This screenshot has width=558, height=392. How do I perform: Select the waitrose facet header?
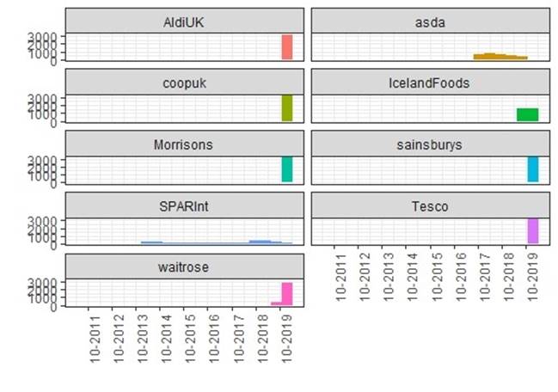pyautogui.click(x=184, y=266)
